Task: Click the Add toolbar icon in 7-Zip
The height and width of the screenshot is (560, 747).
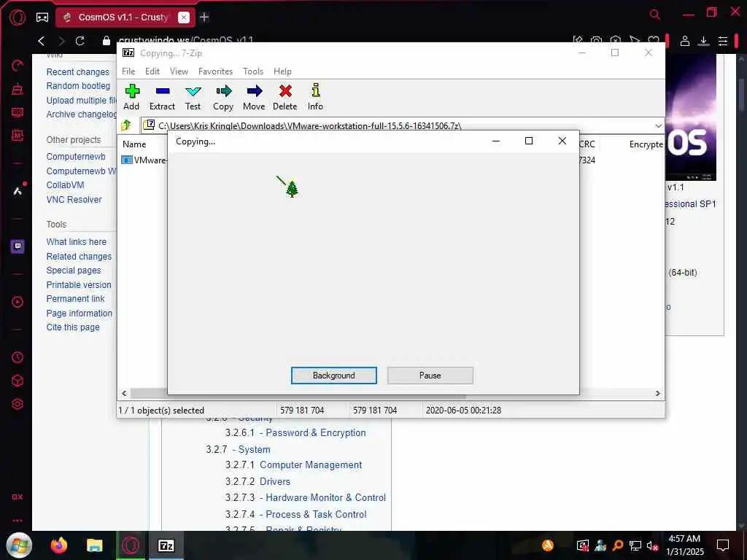Action: [131, 97]
